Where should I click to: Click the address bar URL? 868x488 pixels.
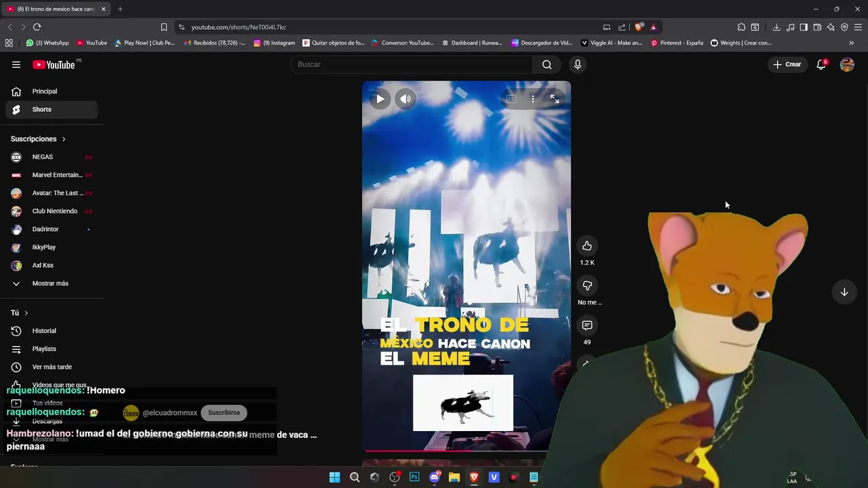(239, 27)
